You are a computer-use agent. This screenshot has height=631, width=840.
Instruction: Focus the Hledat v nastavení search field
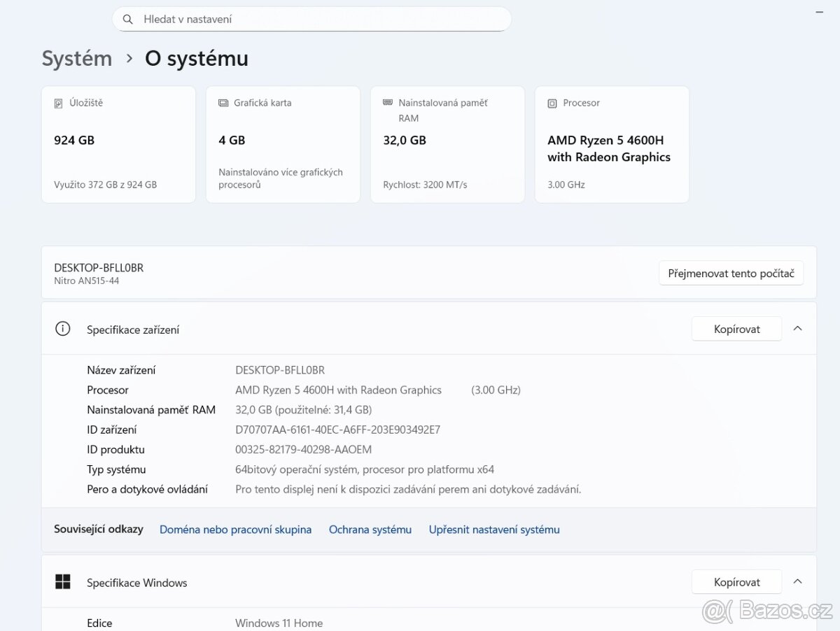pyautogui.click(x=311, y=20)
